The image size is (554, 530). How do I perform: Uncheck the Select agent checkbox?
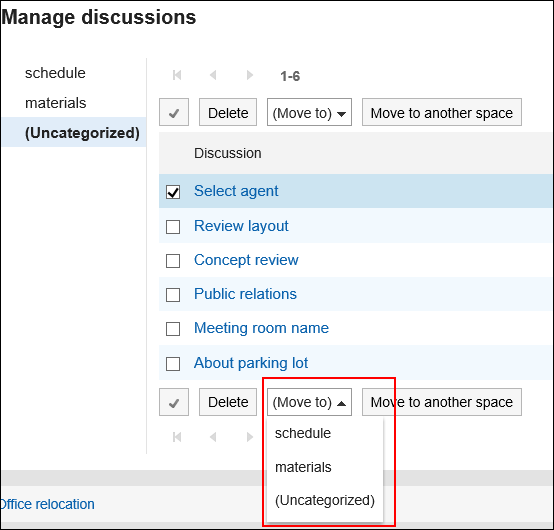(173, 192)
